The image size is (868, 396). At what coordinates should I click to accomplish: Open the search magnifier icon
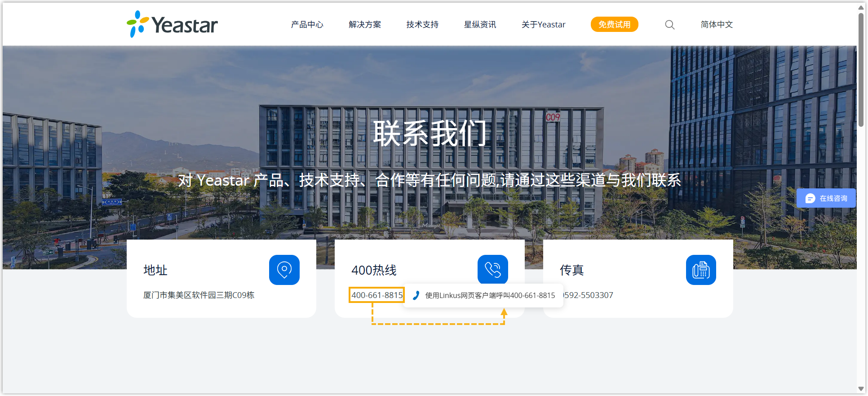pos(669,25)
